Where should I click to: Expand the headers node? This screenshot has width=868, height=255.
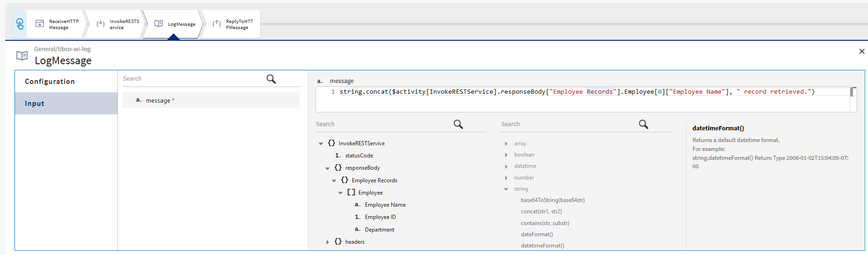[327, 242]
